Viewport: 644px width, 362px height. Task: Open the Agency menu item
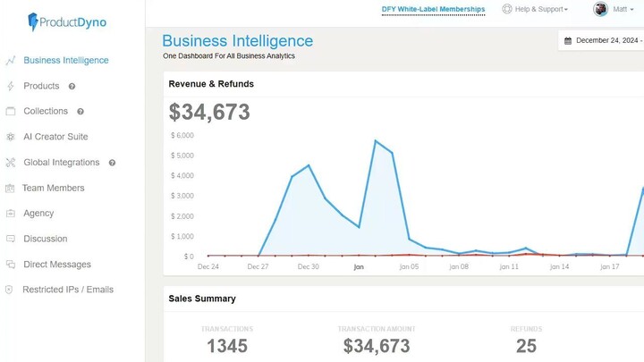click(38, 214)
